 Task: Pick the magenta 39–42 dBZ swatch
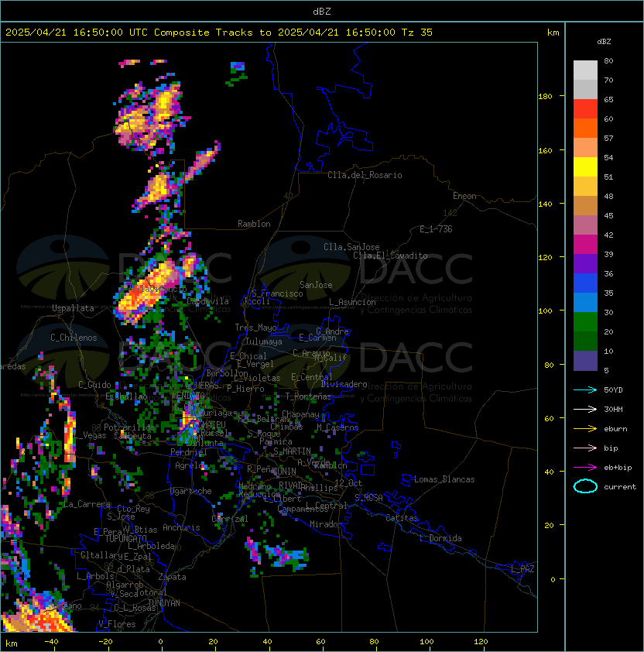point(585,244)
